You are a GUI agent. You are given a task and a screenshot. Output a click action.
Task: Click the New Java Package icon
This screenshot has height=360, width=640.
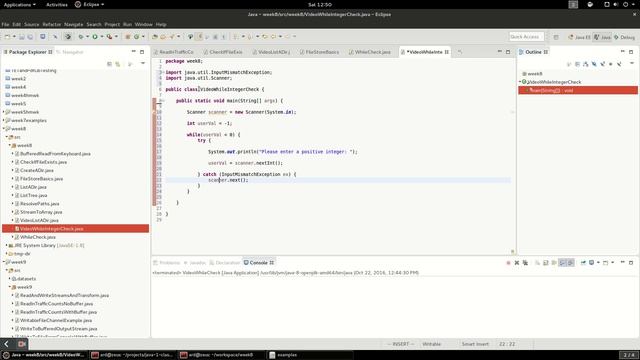tap(128, 37)
